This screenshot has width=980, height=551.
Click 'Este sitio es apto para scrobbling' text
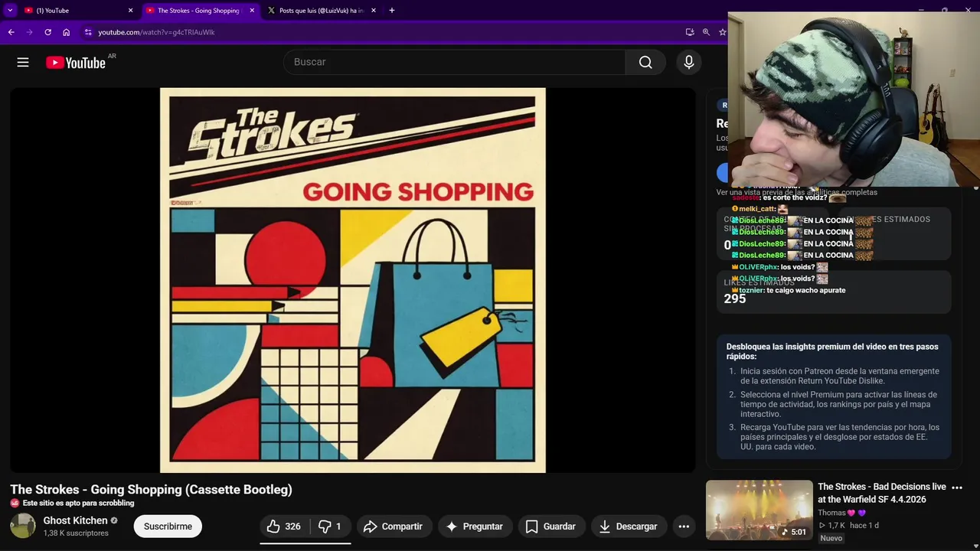tap(78, 504)
